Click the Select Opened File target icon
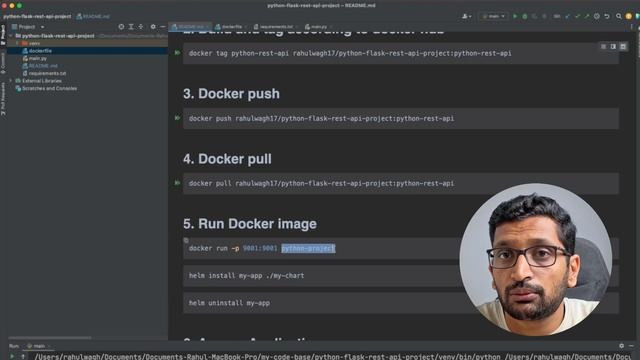 click(x=121, y=27)
